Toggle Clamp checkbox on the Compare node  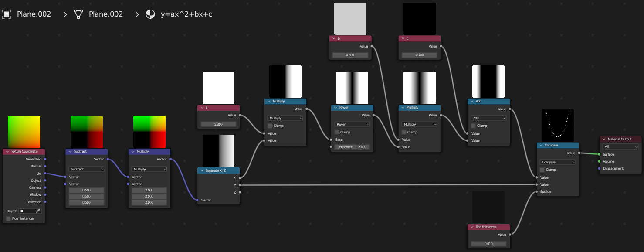(x=542, y=170)
